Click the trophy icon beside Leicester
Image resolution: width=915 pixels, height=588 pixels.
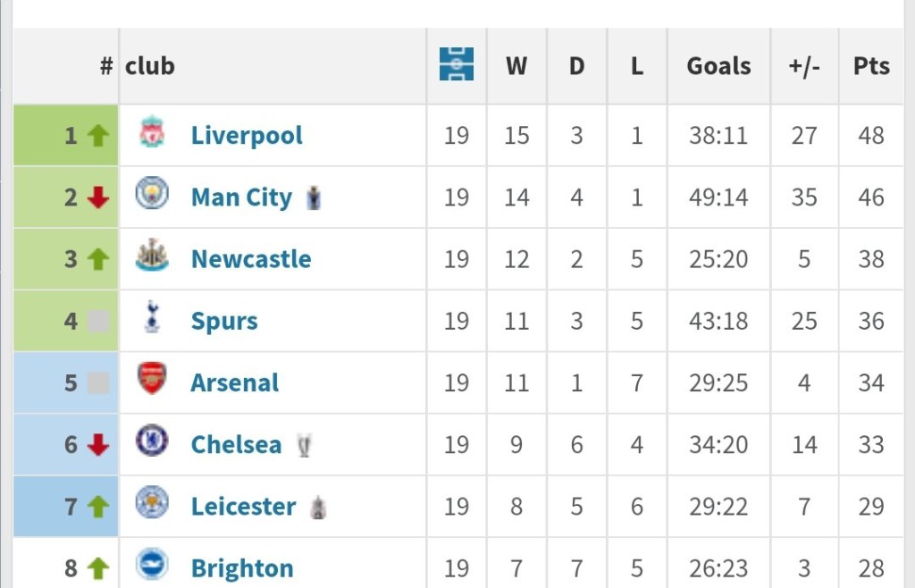click(318, 507)
